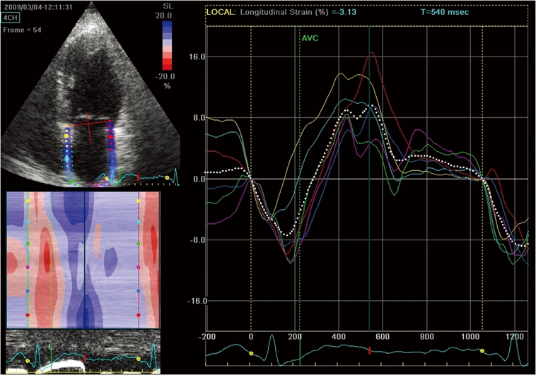Screen dimensions: 536x392
Task: Click the right yellow ECG marker below graph
Action: click(482, 351)
